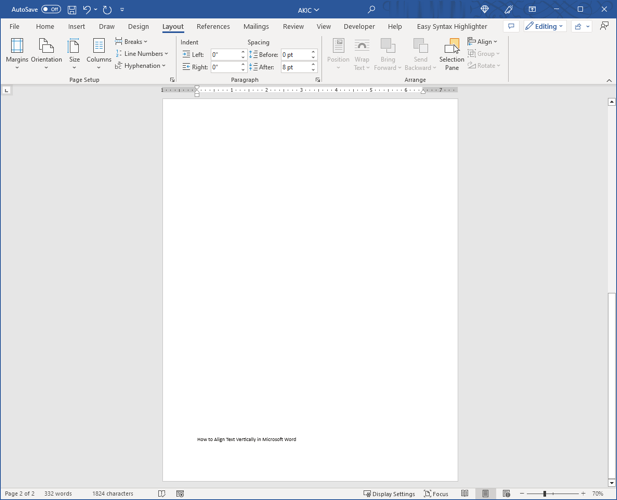The width and height of the screenshot is (617, 500).
Task: Expand the Breaks dropdown
Action: pos(132,42)
